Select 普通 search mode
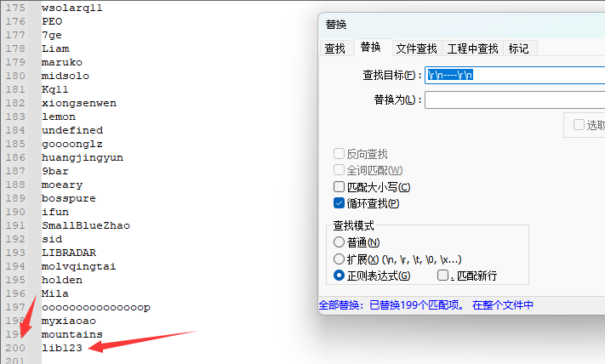 [x=340, y=242]
